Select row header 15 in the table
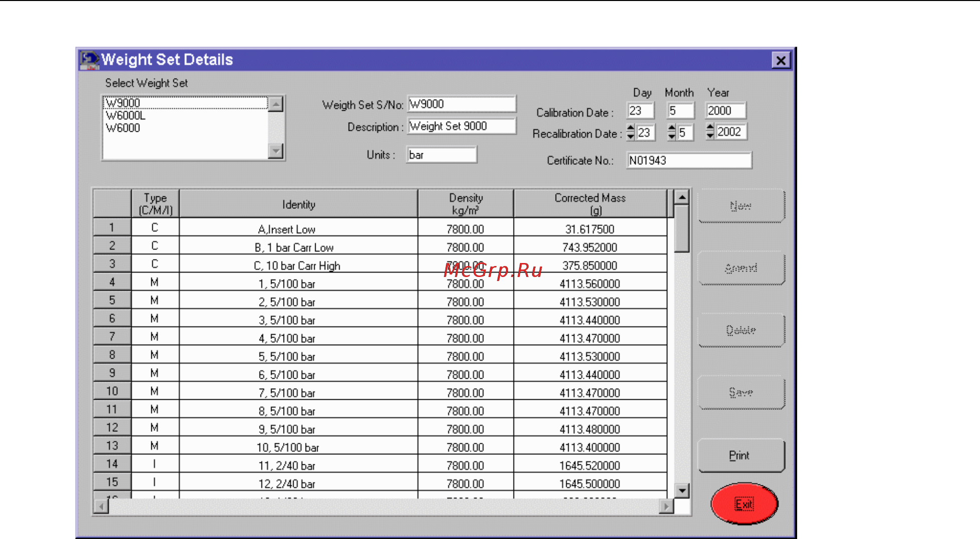980x539 pixels. (112, 482)
